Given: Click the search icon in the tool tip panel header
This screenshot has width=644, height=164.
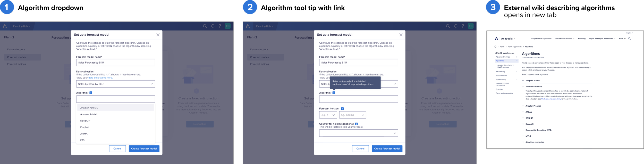Looking at the screenshot, I should point(448,26).
